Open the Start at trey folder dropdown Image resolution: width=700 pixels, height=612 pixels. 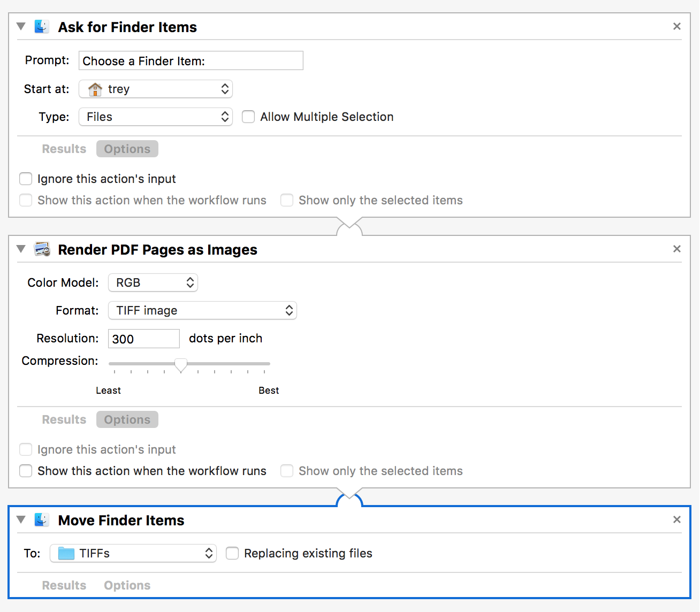click(156, 89)
